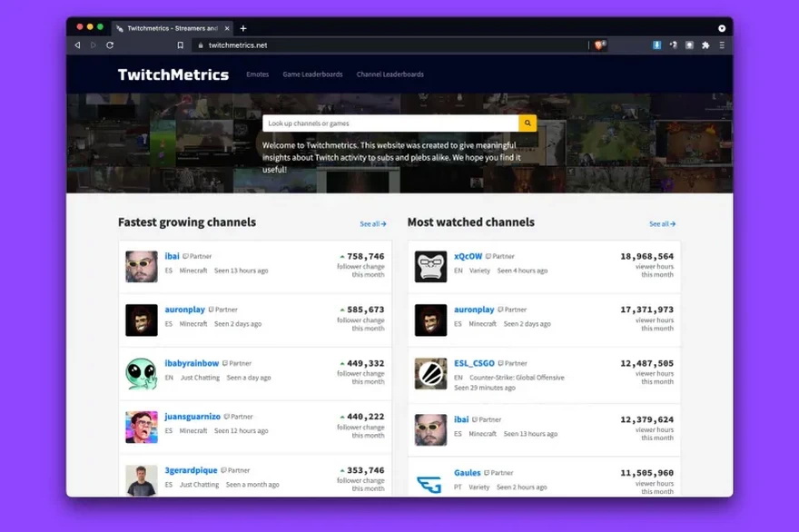Open the Brave shields lion icon
The width and height of the screenshot is (799, 532).
click(x=600, y=45)
